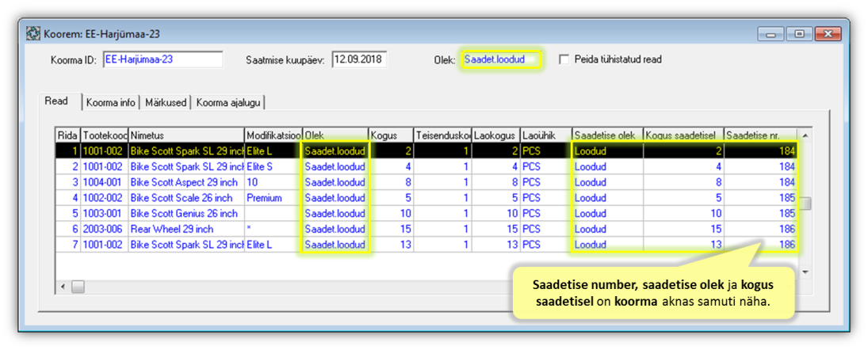This screenshot has height=350, width=868.
Task: Click the Tootekood column header
Action: [105, 135]
